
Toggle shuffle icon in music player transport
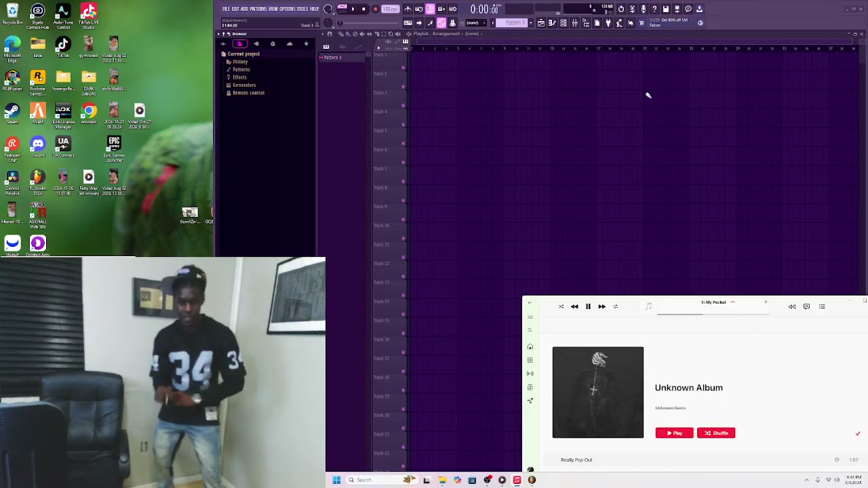point(561,306)
